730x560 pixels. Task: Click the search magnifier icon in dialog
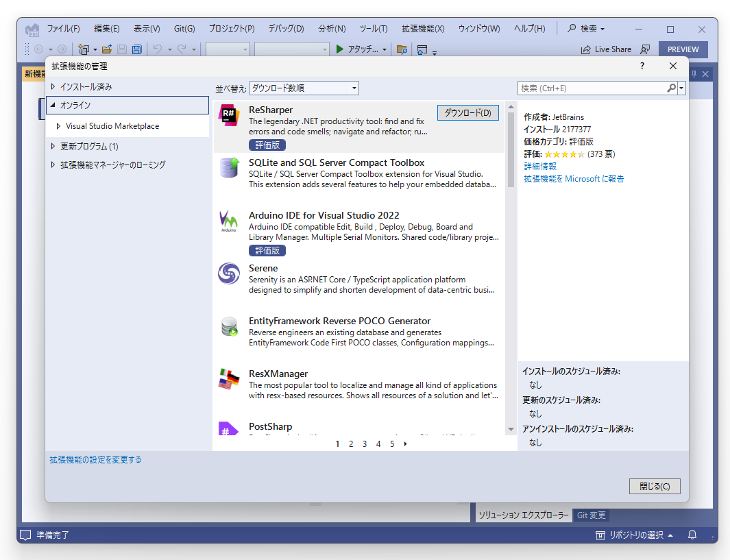[671, 88]
